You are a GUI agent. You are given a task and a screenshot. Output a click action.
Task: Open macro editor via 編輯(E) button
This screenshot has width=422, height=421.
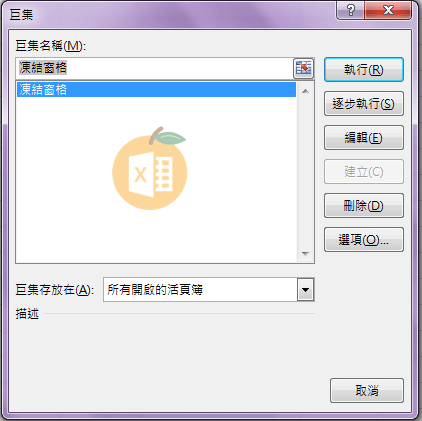click(x=364, y=138)
